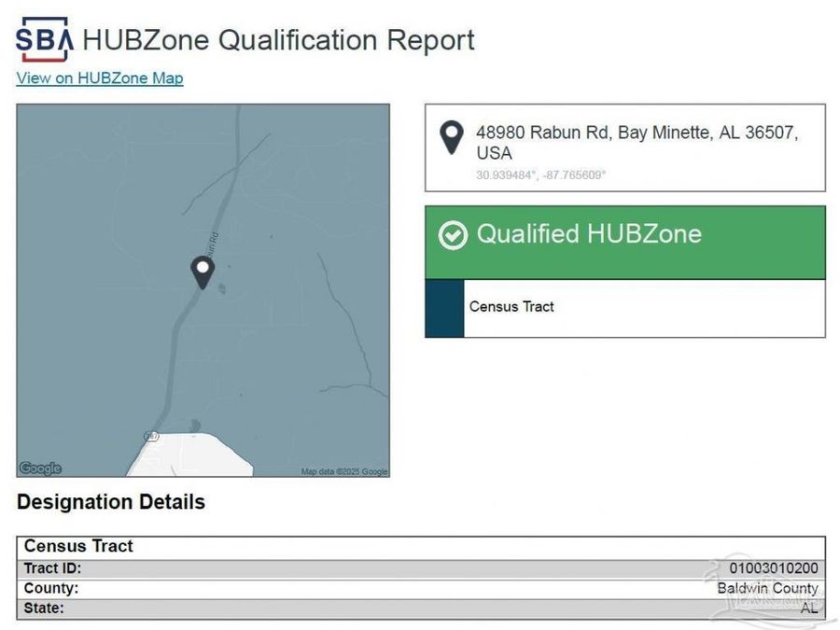Click the checkmark icon in Qualified HUBZone banner
The width and height of the screenshot is (840, 630).
click(453, 235)
